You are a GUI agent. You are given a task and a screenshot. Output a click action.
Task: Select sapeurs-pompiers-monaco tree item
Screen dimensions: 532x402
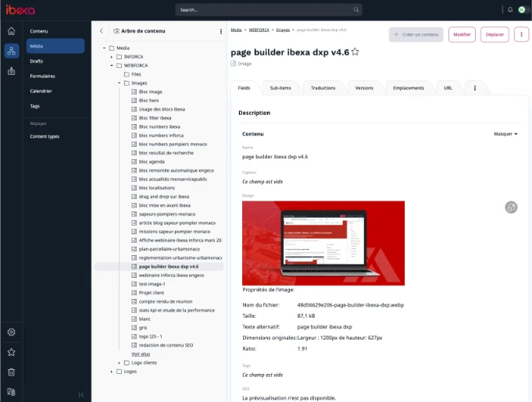click(x=167, y=214)
